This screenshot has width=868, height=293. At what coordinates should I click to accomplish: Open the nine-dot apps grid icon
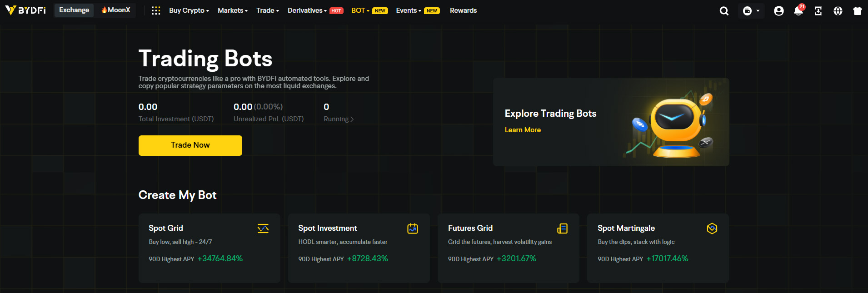pyautogui.click(x=156, y=10)
